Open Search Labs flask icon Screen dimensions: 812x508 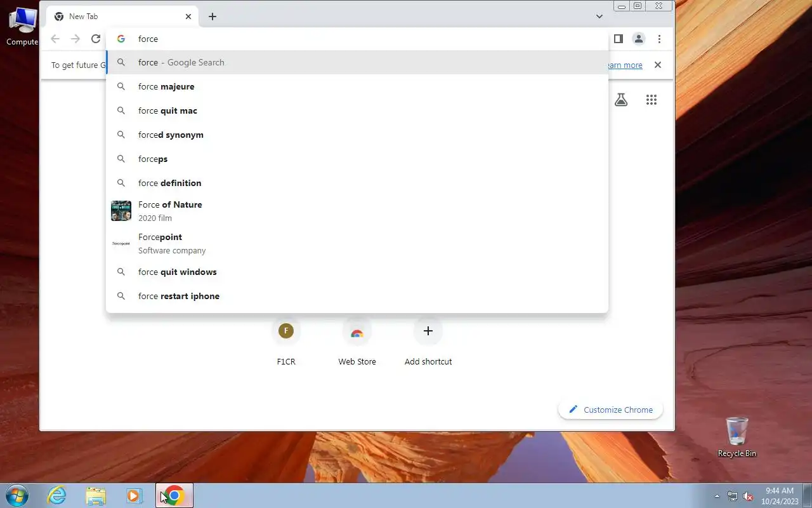pyautogui.click(x=621, y=100)
